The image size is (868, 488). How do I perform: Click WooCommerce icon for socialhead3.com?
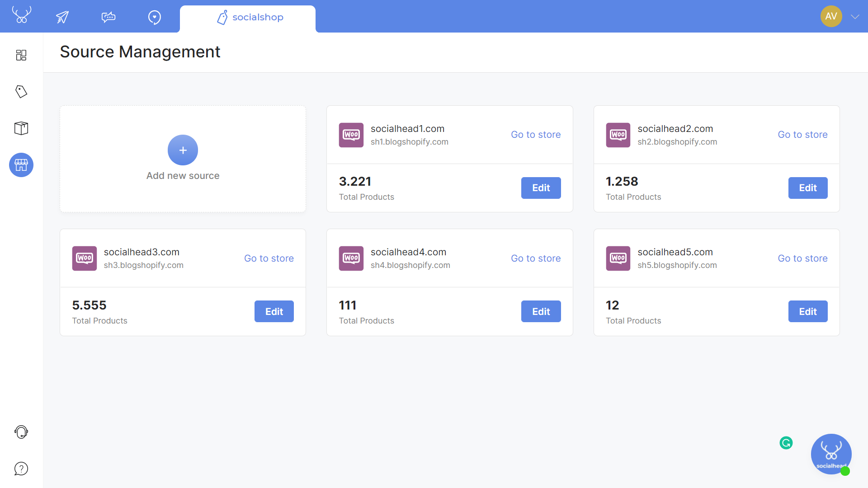[x=85, y=258]
